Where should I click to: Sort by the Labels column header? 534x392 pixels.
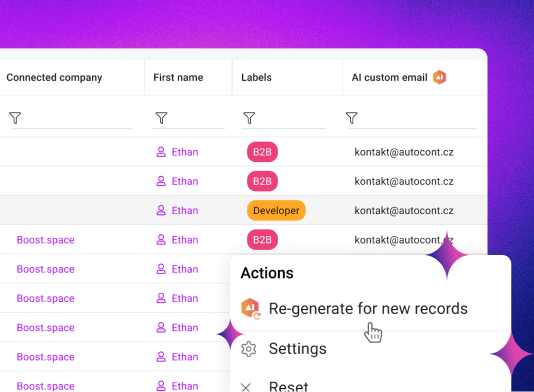[256, 78]
